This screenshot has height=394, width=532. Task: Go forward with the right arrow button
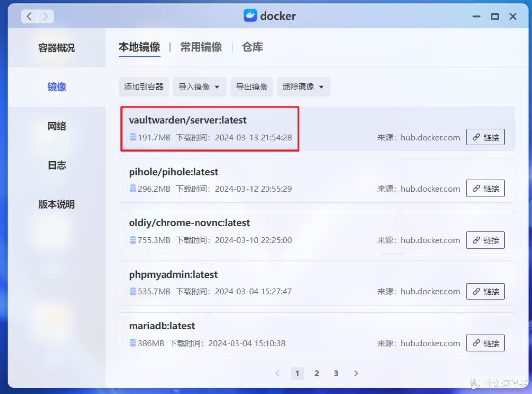pyautogui.click(x=45, y=16)
